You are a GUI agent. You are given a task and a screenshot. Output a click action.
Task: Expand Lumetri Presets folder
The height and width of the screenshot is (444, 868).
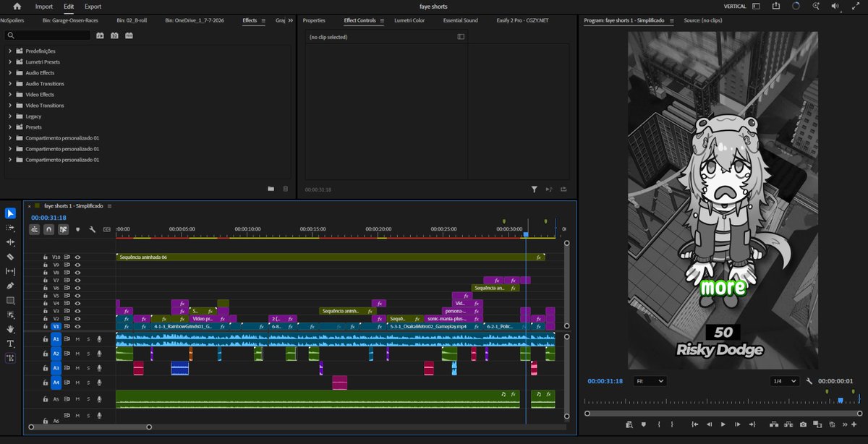[x=10, y=62]
